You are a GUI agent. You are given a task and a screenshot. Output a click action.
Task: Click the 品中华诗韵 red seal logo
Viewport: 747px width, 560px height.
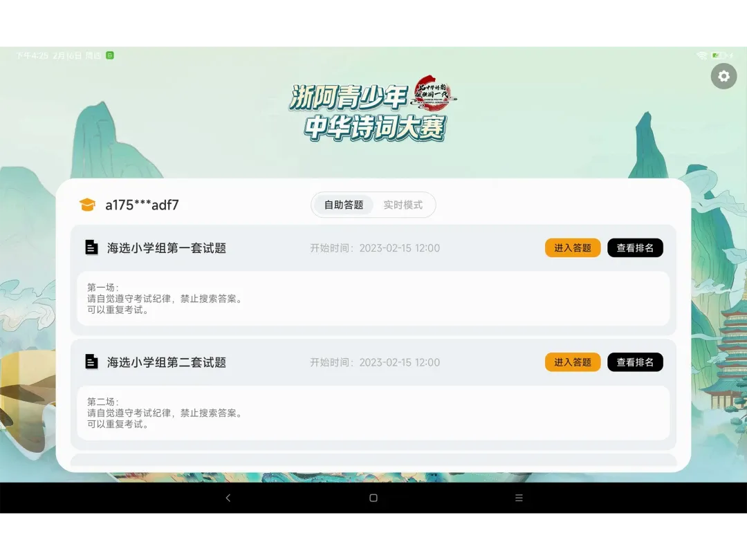click(433, 93)
